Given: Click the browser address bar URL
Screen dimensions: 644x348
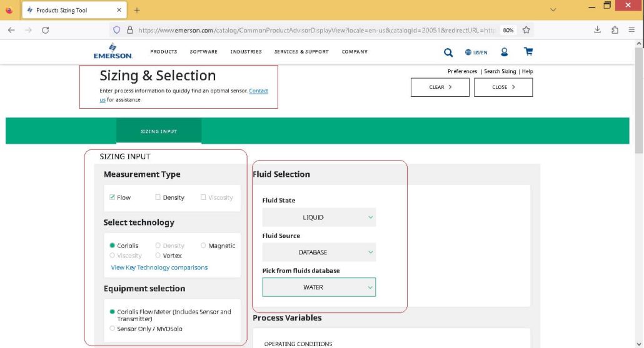Looking at the screenshot, I should coord(316,30).
